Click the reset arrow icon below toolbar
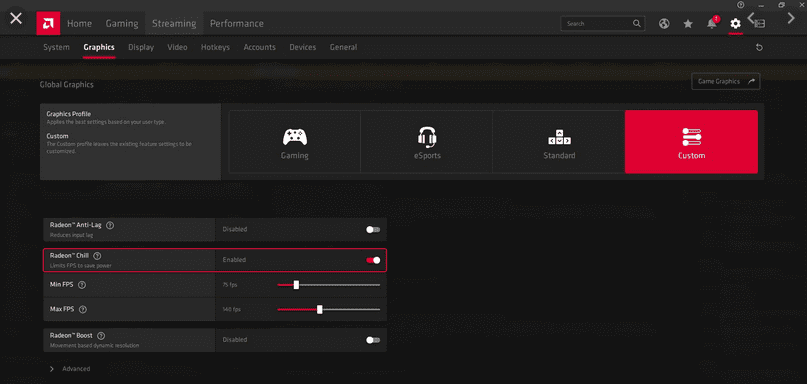This screenshot has width=807, height=384. [x=759, y=47]
